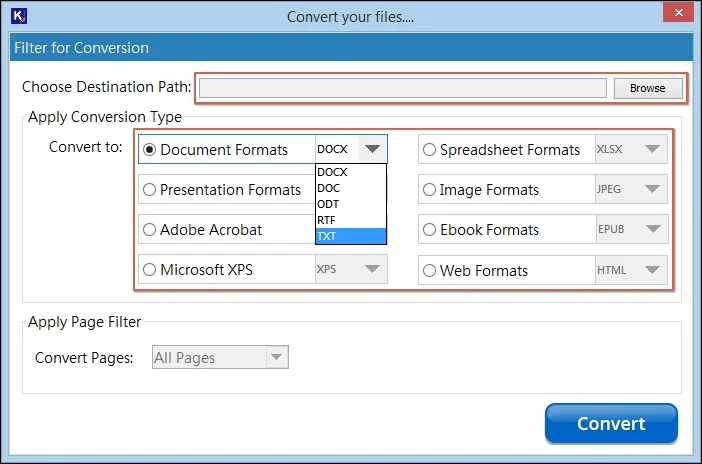Select the Image Formats radio button
Screen dimensions: 702x464
coord(429,189)
